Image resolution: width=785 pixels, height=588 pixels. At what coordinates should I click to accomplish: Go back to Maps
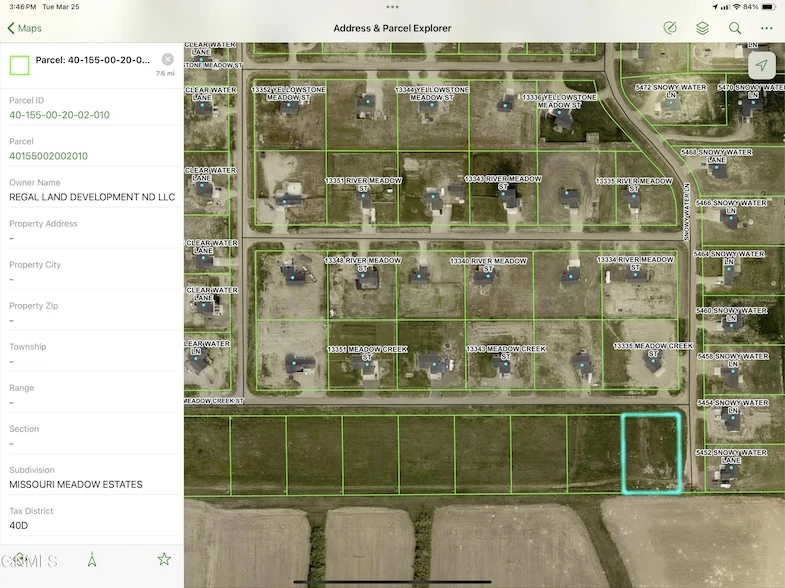pyautogui.click(x=24, y=28)
